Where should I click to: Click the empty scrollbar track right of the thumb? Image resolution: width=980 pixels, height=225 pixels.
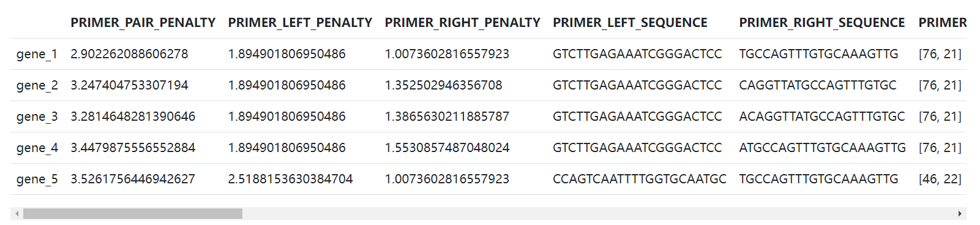[598, 214]
